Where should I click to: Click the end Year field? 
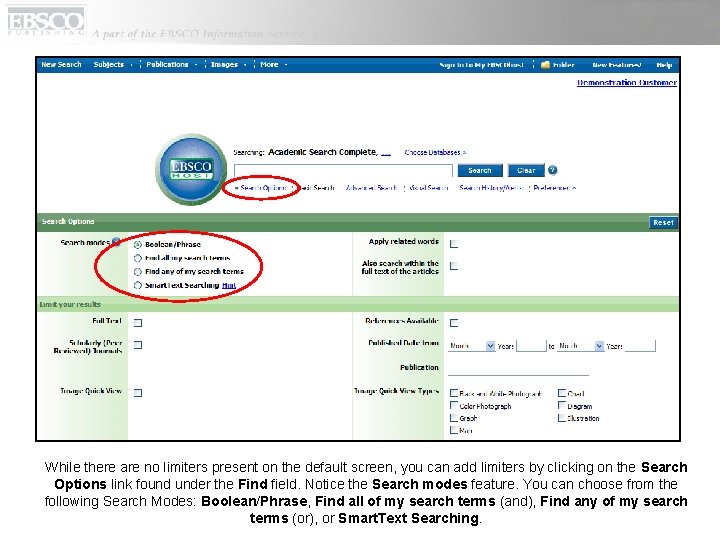tap(640, 346)
